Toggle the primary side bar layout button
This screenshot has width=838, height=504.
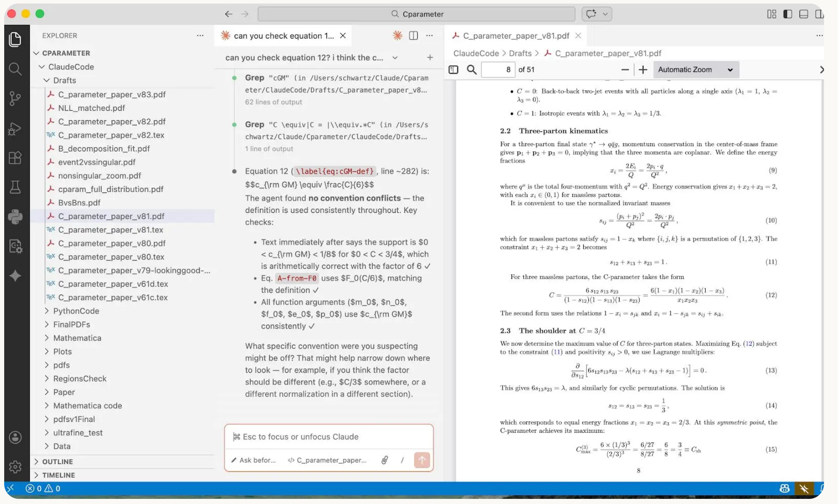click(788, 14)
